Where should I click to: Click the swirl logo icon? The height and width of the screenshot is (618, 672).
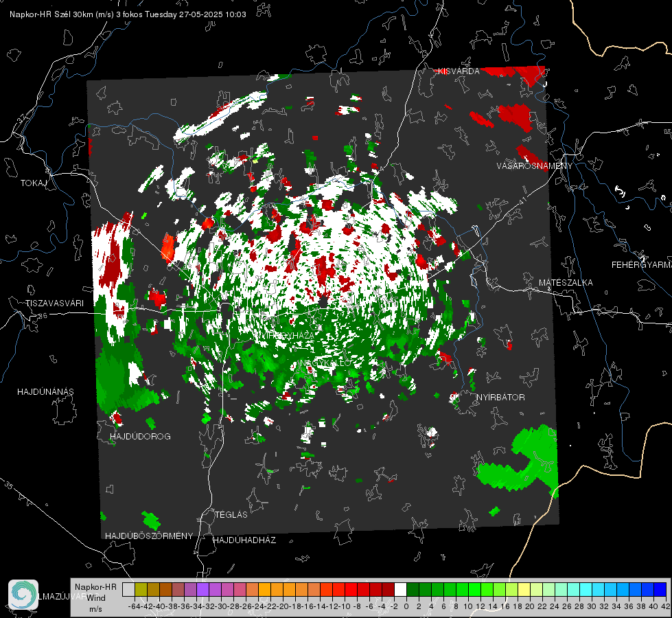click(23, 595)
